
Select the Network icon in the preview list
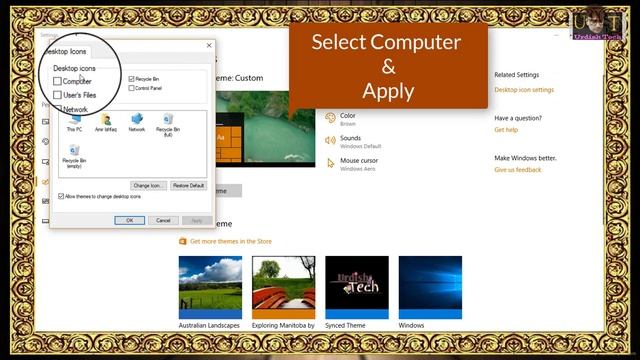[137, 122]
